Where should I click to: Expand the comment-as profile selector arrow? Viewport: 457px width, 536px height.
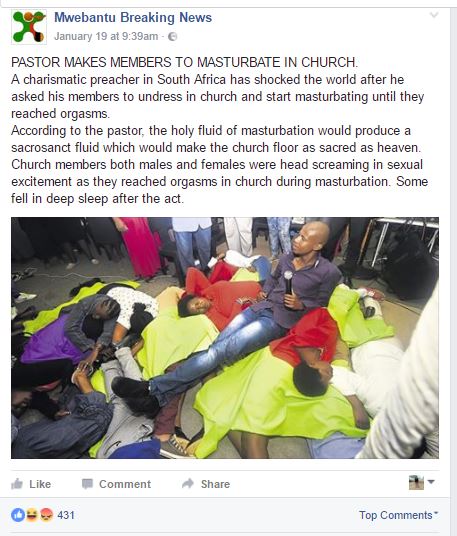pyautogui.click(x=431, y=482)
